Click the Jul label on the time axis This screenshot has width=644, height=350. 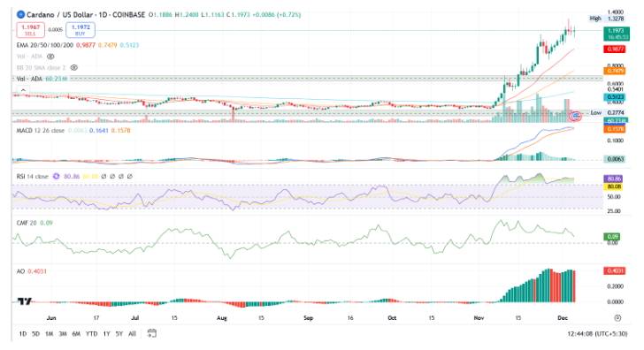pyautogui.click(x=134, y=318)
